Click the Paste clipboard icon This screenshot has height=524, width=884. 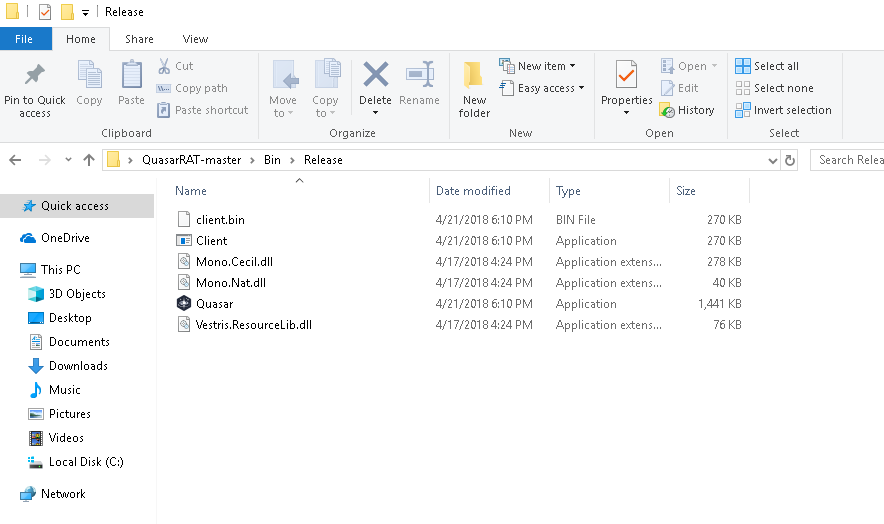[131, 74]
